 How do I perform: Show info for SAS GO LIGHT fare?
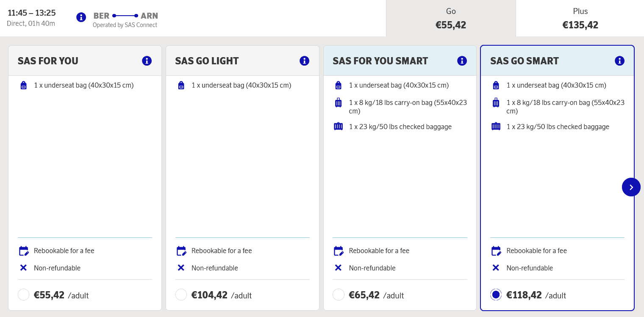pos(304,61)
